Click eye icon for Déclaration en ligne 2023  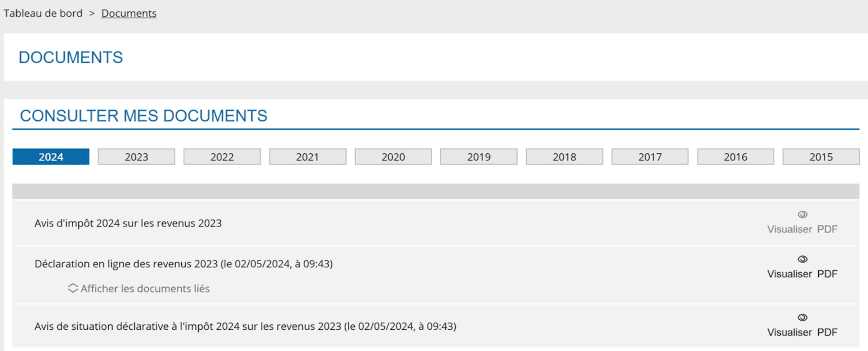click(x=802, y=259)
